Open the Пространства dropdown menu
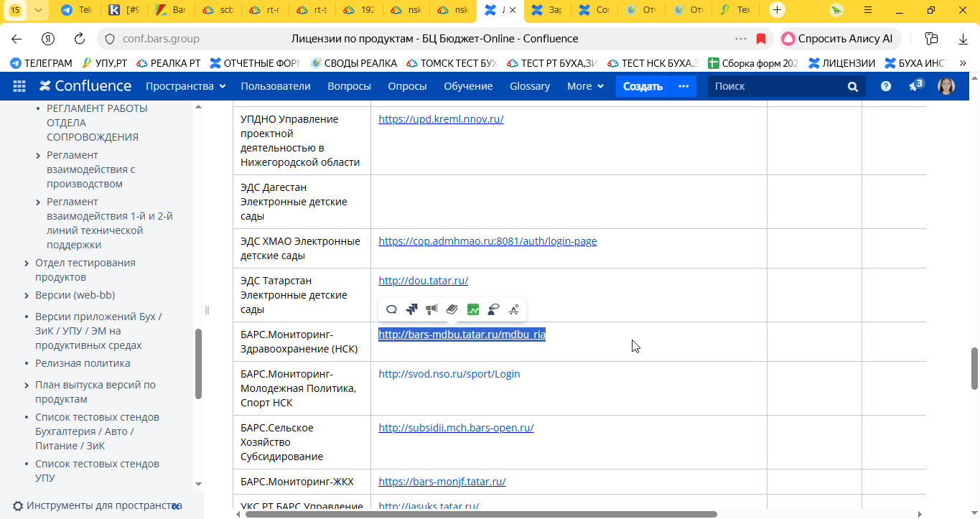 click(185, 86)
